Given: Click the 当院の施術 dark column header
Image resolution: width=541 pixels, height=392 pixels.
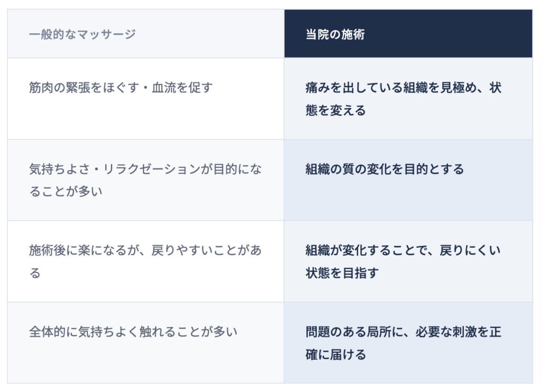Looking at the screenshot, I should click(x=335, y=34).
